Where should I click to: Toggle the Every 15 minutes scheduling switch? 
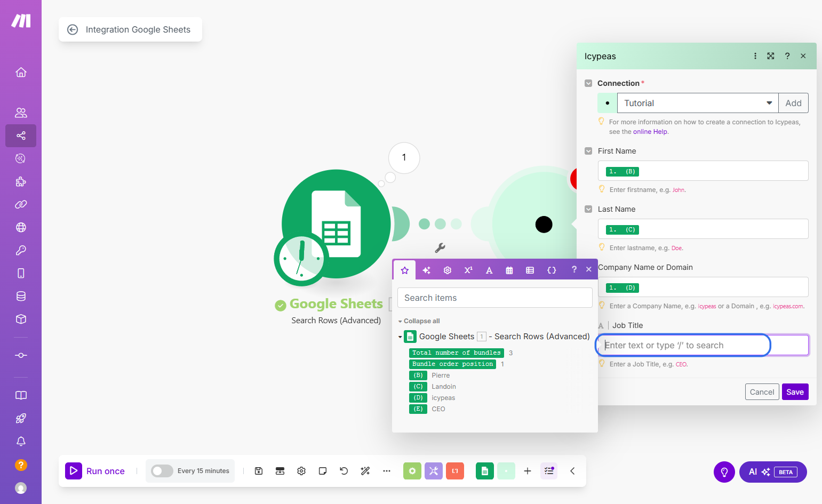162,471
